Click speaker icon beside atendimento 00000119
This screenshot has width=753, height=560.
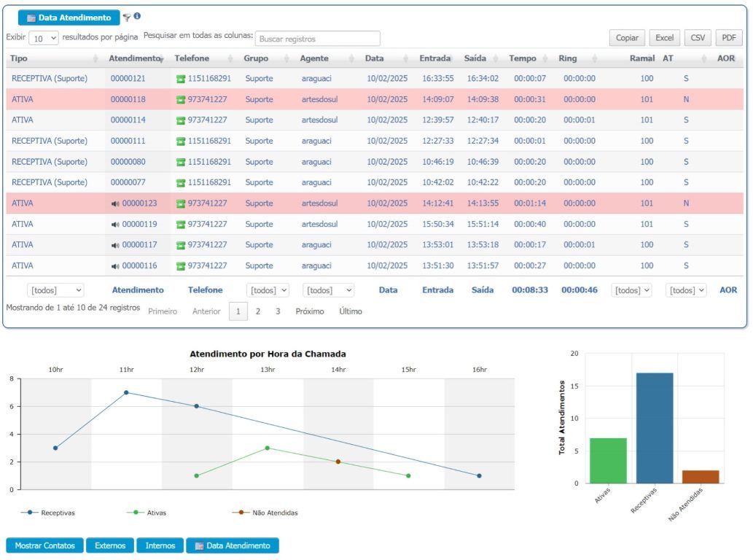pos(115,225)
